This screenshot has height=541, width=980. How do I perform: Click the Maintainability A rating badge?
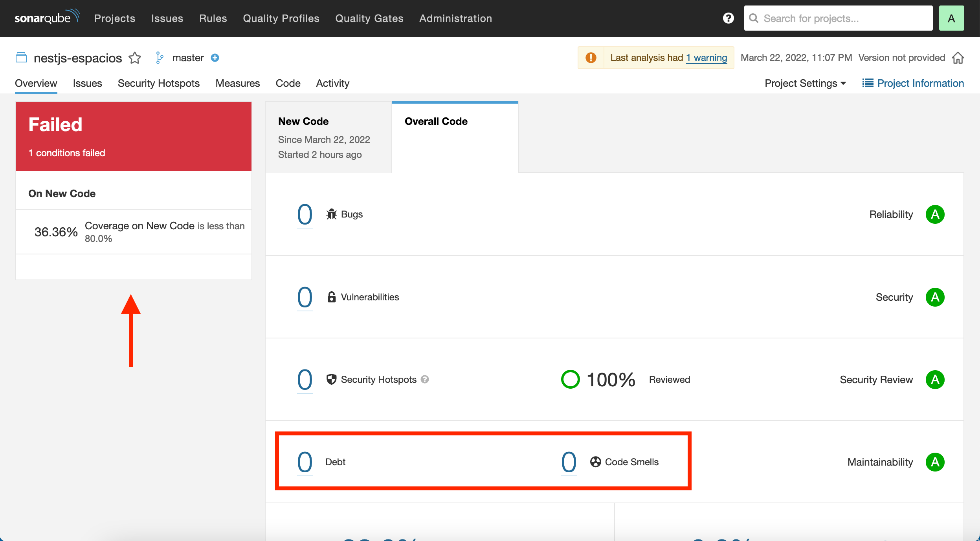[935, 462]
